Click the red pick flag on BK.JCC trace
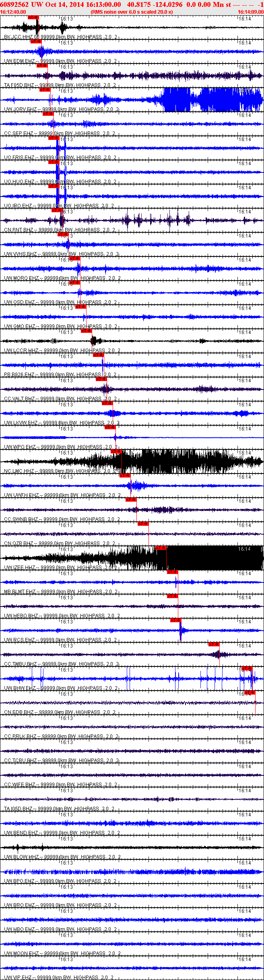The image size is (264, 980). [x=34, y=17]
